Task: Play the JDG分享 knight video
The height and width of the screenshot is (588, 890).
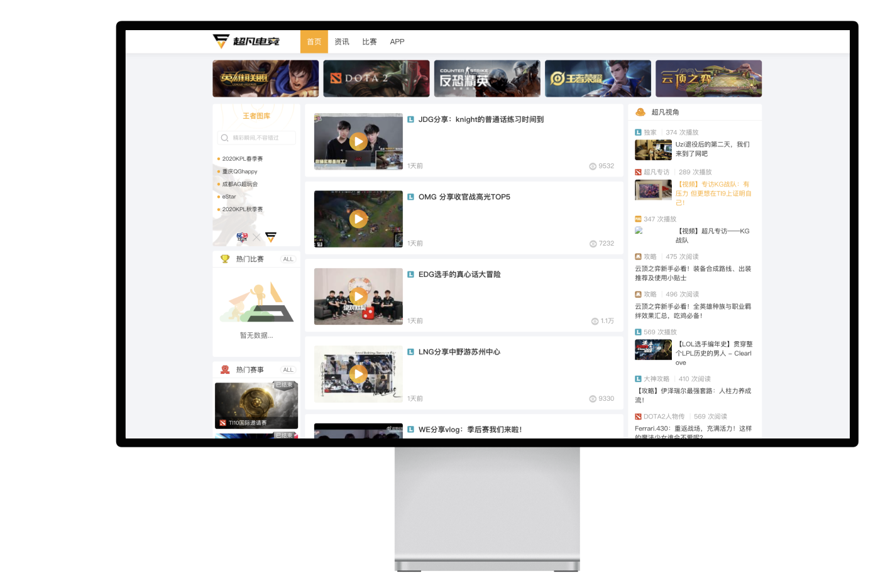Action: (x=358, y=141)
